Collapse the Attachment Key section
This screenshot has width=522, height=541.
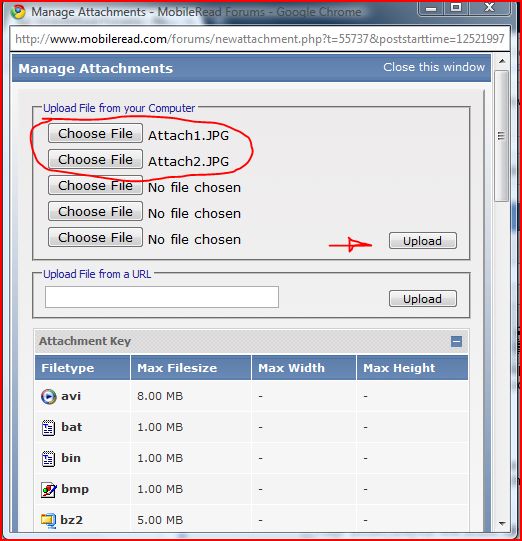coord(456,342)
